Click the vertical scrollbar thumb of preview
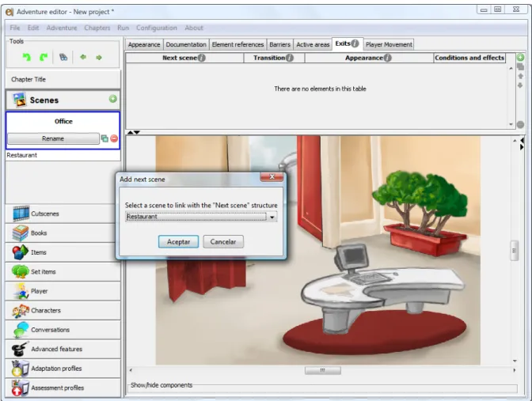This screenshot has height=401, width=532. click(515, 251)
